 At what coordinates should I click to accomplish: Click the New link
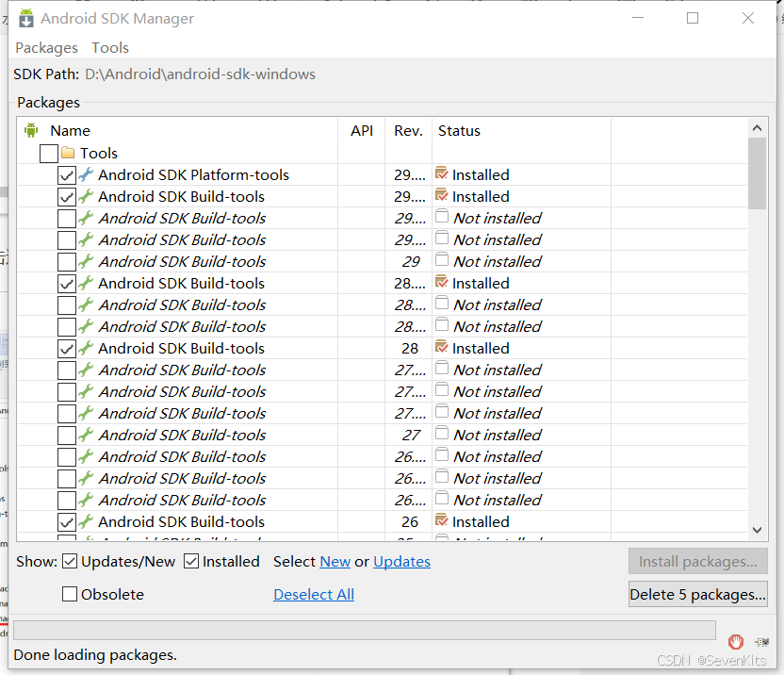[x=335, y=562]
